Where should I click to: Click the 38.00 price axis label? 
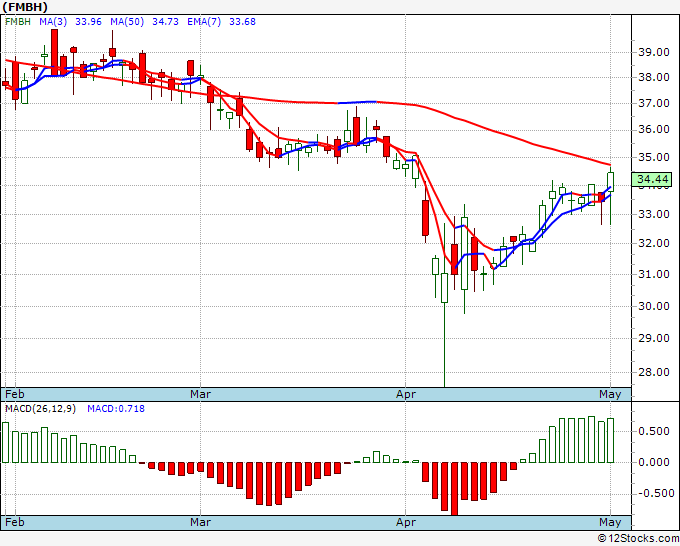click(654, 78)
